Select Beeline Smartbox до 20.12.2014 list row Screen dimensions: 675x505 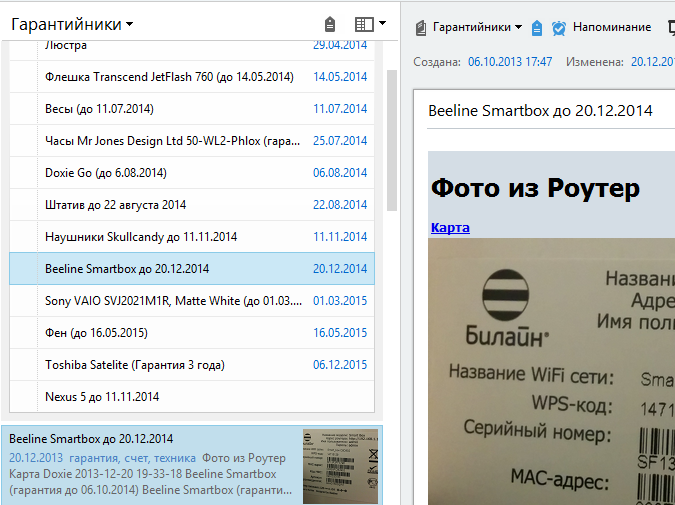tap(192, 269)
